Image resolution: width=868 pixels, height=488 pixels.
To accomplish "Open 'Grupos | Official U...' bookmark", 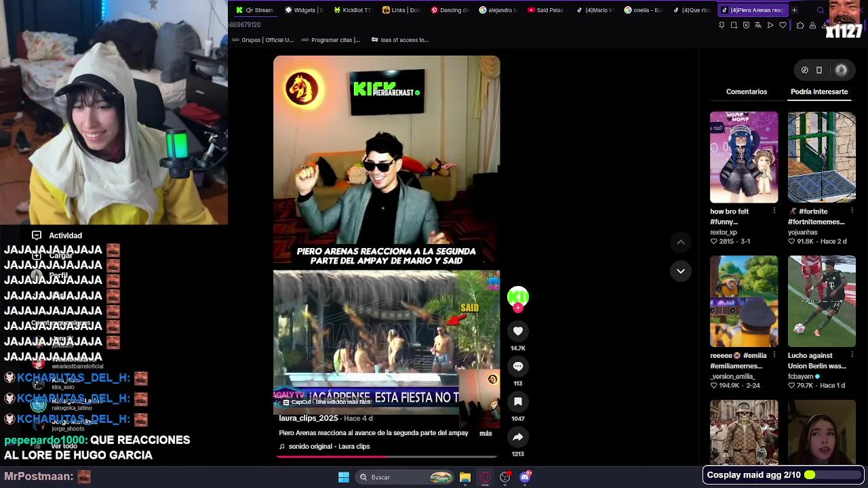I will [x=263, y=40].
